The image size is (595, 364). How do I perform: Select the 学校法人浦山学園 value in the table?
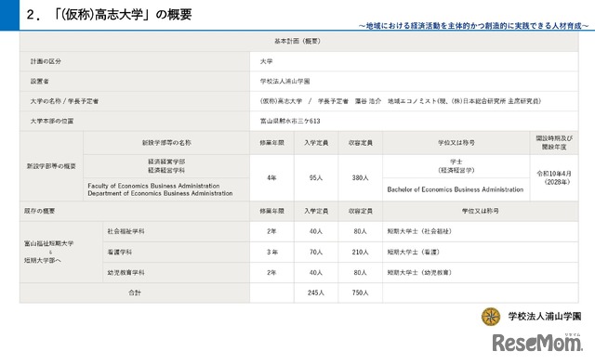click(284, 81)
